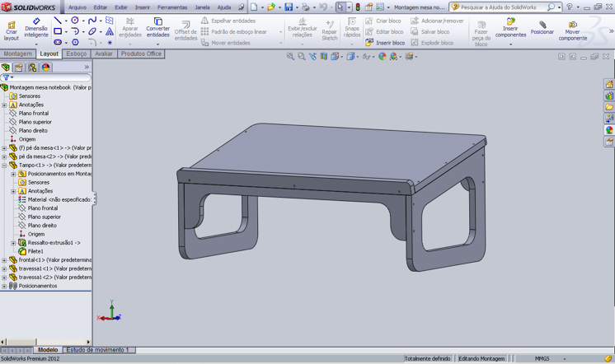Viewport: 615px width, 364px height.
Task: Select the Spline sketch tool
Action: [92, 21]
